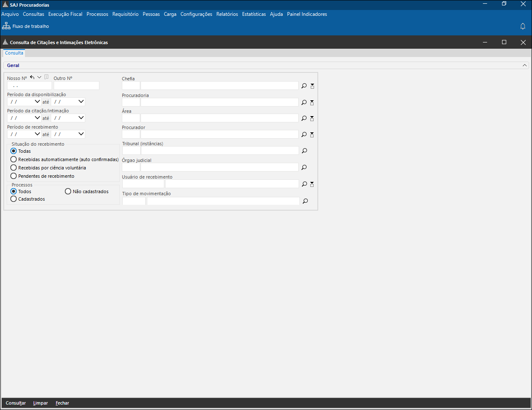Image resolution: width=532 pixels, height=410 pixels.
Task: Click the search magnifier for Procuradoria field
Action: (304, 102)
